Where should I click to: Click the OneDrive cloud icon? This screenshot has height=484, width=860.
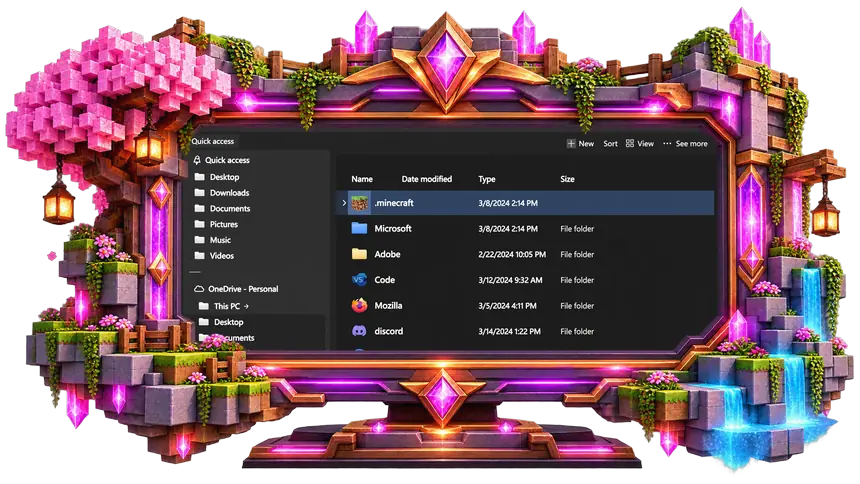click(x=199, y=289)
